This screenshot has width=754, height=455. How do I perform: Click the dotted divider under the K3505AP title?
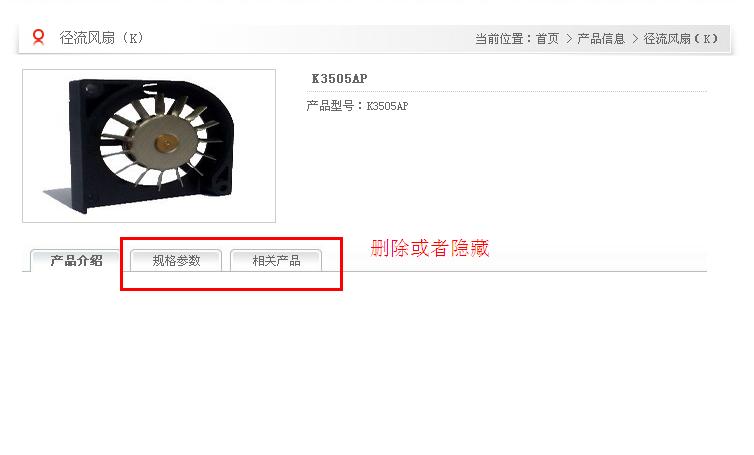pyautogui.click(x=506, y=91)
